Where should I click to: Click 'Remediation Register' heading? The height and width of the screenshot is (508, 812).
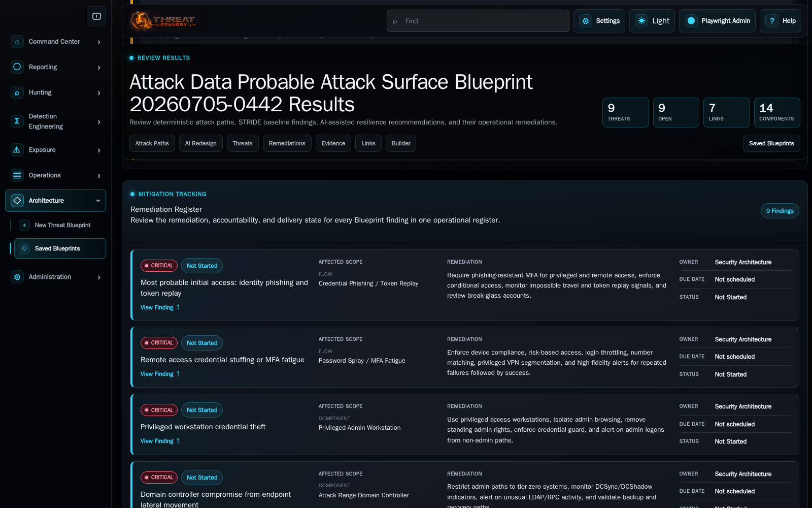166,209
